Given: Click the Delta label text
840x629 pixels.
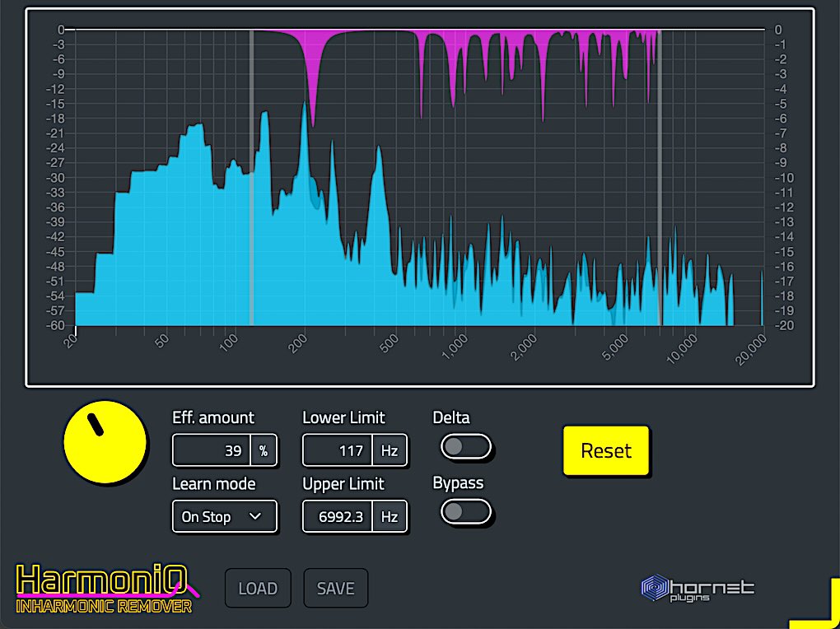Looking at the screenshot, I should [451, 417].
